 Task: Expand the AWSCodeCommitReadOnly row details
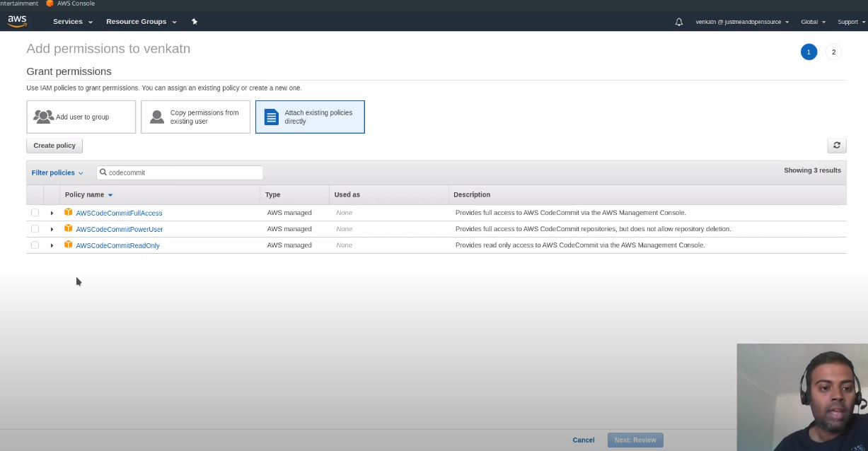pyautogui.click(x=52, y=245)
